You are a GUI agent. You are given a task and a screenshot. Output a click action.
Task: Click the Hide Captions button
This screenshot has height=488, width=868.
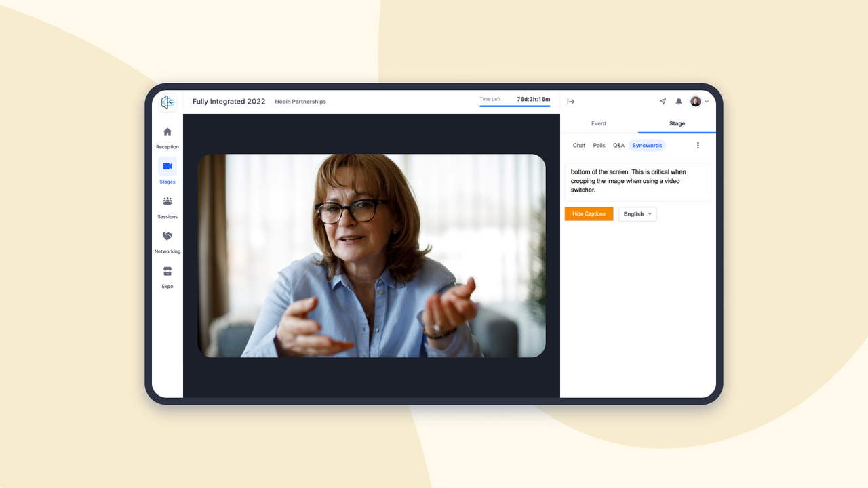(x=589, y=213)
